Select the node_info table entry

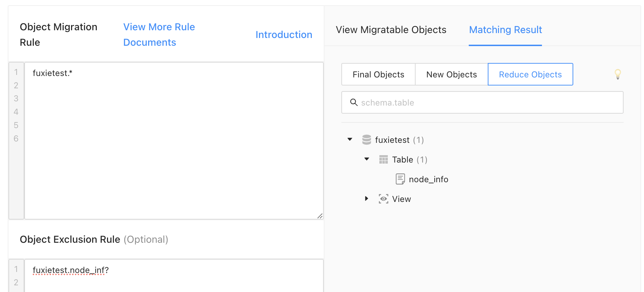tap(428, 179)
